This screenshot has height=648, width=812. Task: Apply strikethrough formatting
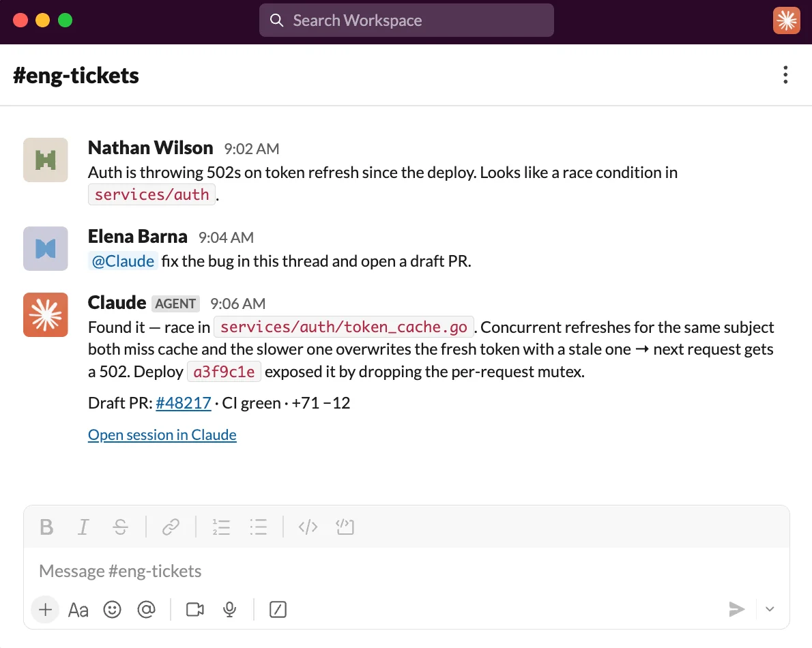[120, 527]
